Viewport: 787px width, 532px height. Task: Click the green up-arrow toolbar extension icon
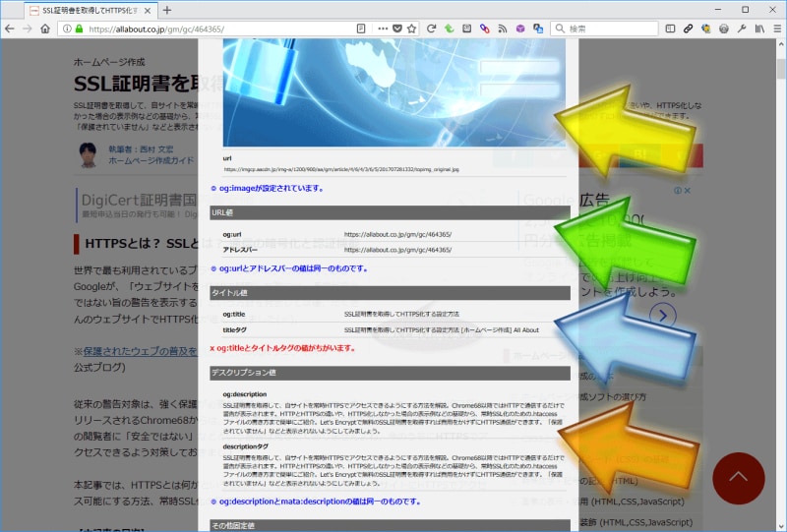[450, 29]
